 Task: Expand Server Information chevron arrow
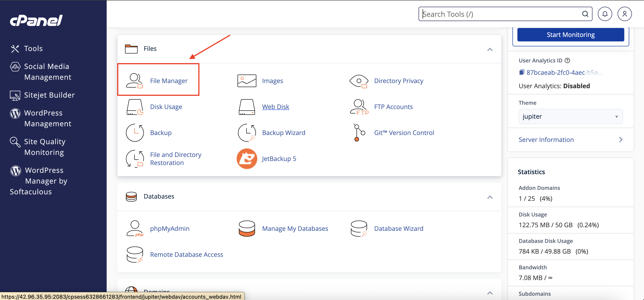[621, 140]
